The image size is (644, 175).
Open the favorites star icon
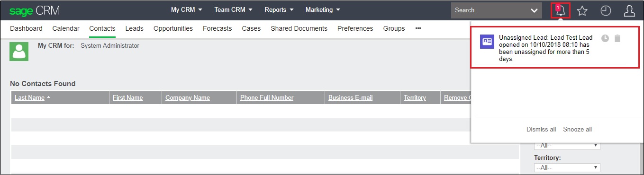pos(582,10)
